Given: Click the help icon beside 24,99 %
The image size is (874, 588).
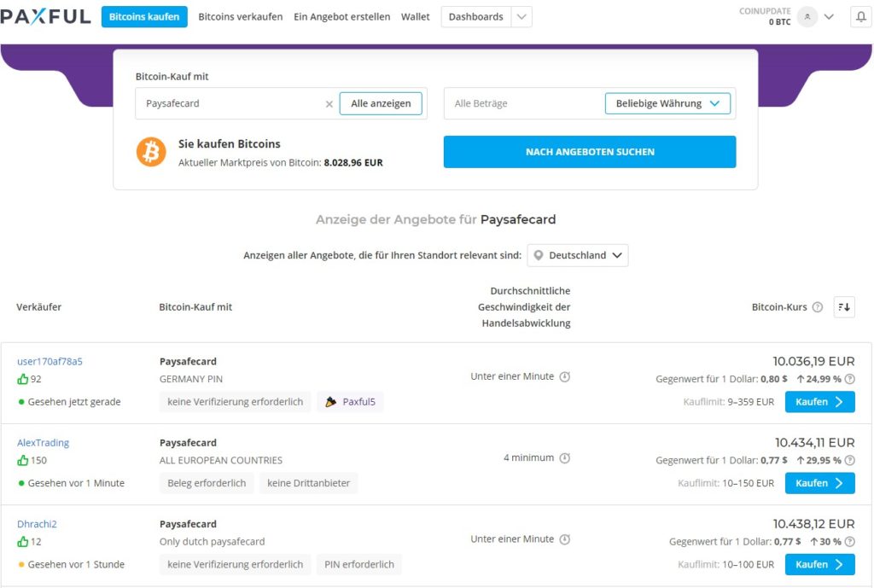Looking at the screenshot, I should point(849,379).
